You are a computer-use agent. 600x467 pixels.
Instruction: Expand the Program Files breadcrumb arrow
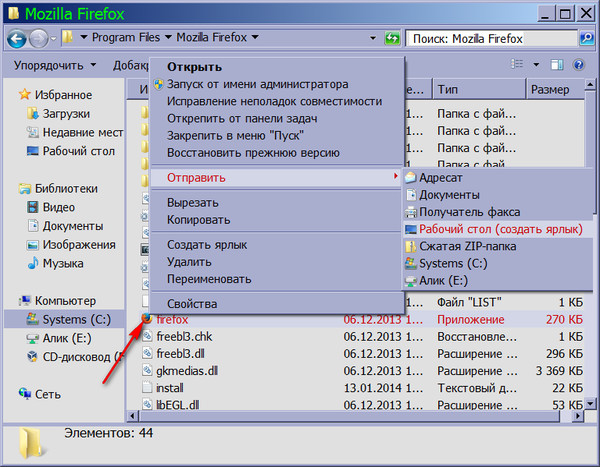[168, 37]
